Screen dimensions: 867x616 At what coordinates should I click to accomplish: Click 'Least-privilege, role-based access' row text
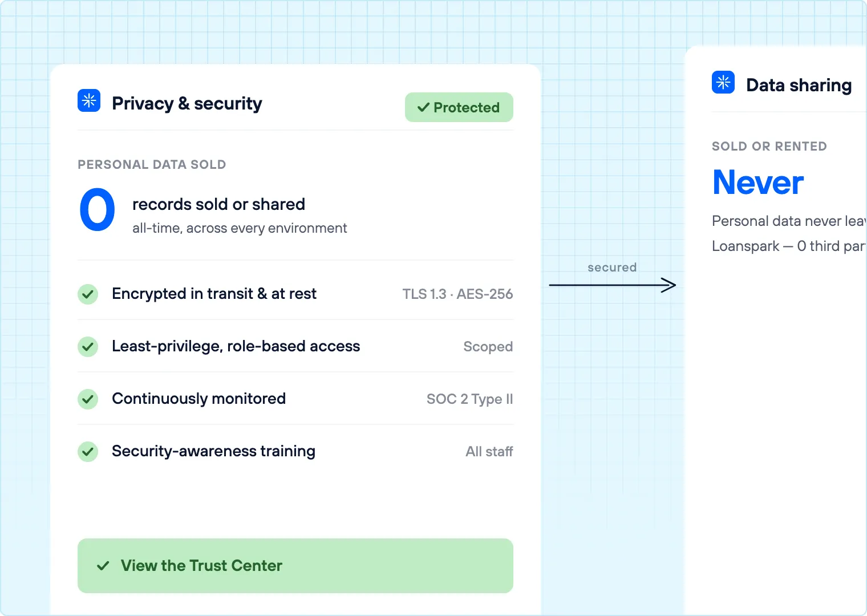[236, 346]
